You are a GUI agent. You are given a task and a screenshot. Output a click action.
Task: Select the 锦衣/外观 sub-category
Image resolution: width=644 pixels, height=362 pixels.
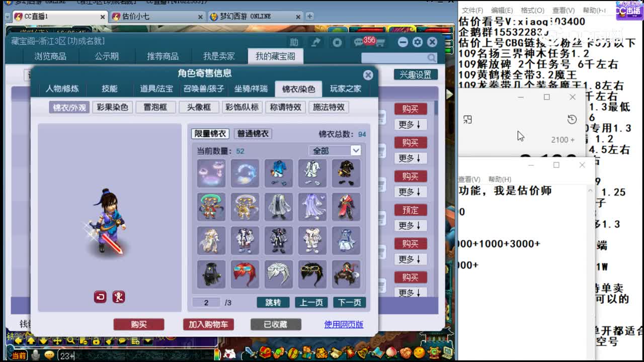69,107
